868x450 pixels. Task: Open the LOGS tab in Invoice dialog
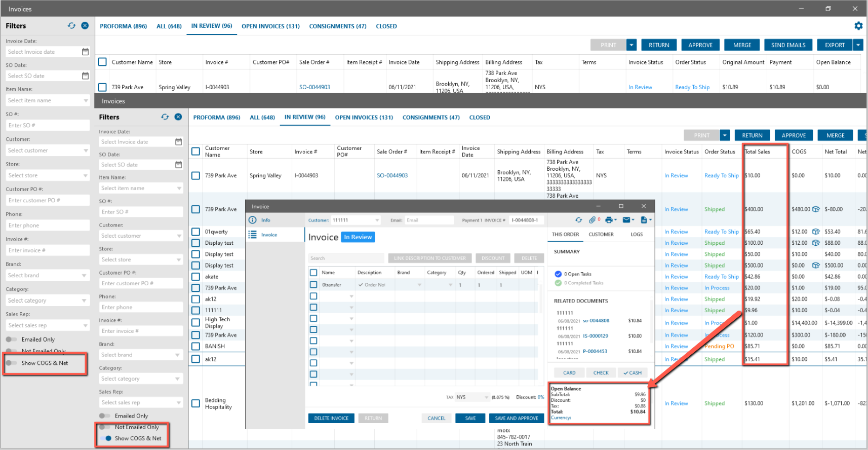[637, 235]
